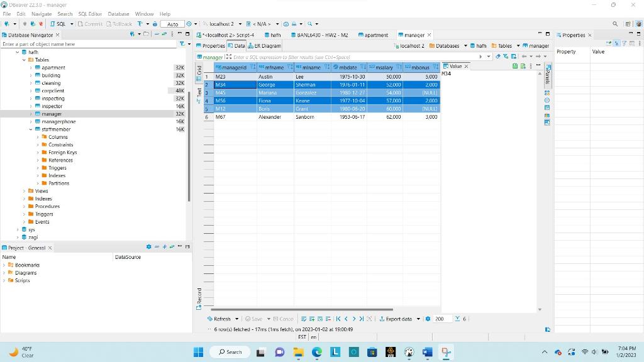The image size is (644, 362).
Task: Toggle the Properties panel filter funnel icon
Action: pyautogui.click(x=625, y=43)
